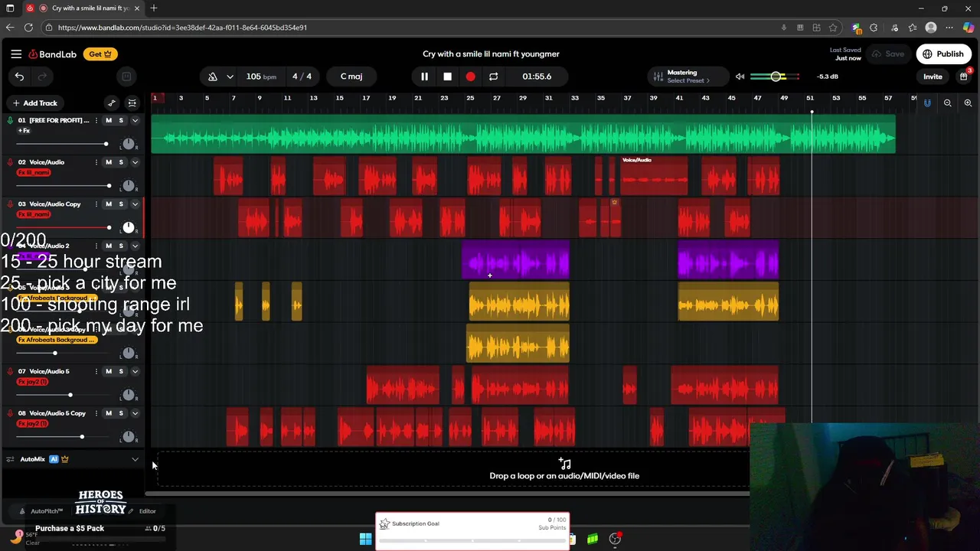Toggle track header collapse icon
980x551 pixels.
tap(132, 103)
